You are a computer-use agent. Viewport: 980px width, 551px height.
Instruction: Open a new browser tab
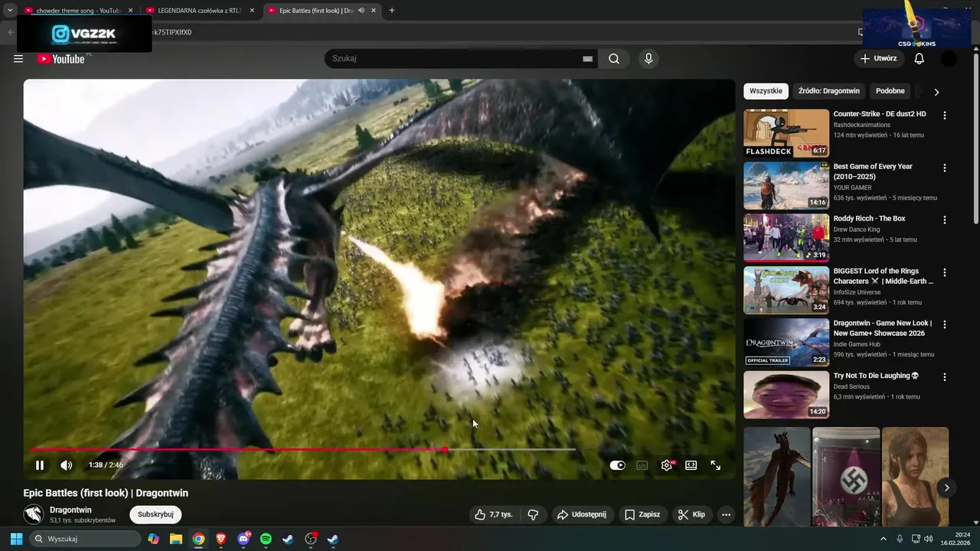392,11
